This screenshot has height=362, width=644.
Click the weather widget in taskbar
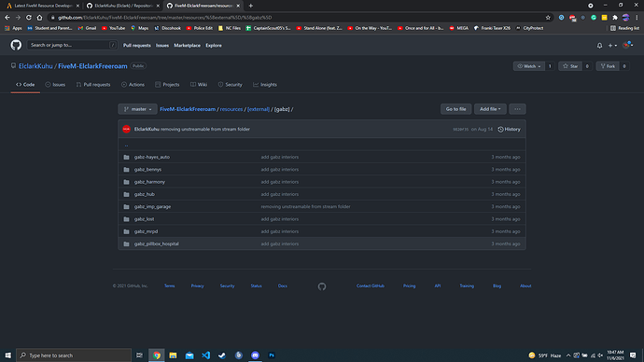click(545, 355)
